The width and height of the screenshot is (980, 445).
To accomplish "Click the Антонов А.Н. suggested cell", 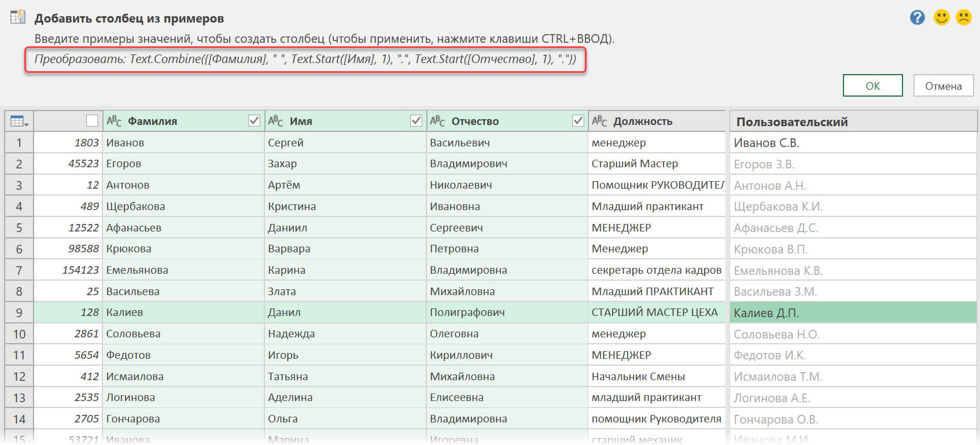I will 853,185.
